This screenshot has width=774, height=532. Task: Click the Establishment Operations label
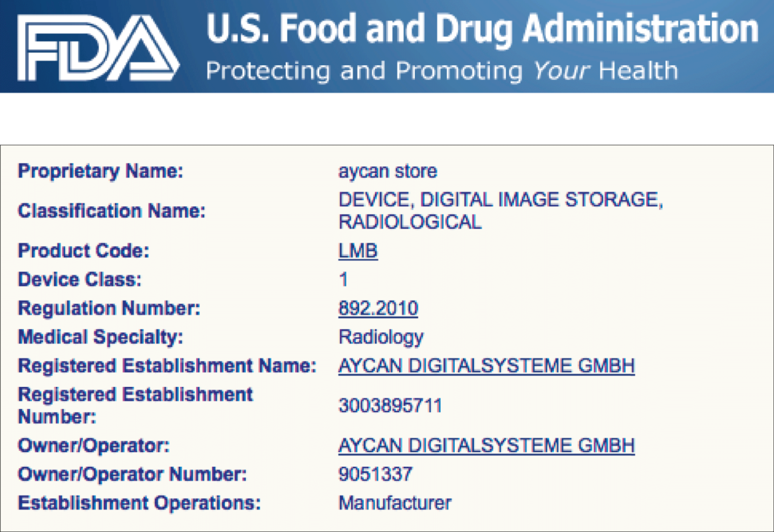coord(139,503)
